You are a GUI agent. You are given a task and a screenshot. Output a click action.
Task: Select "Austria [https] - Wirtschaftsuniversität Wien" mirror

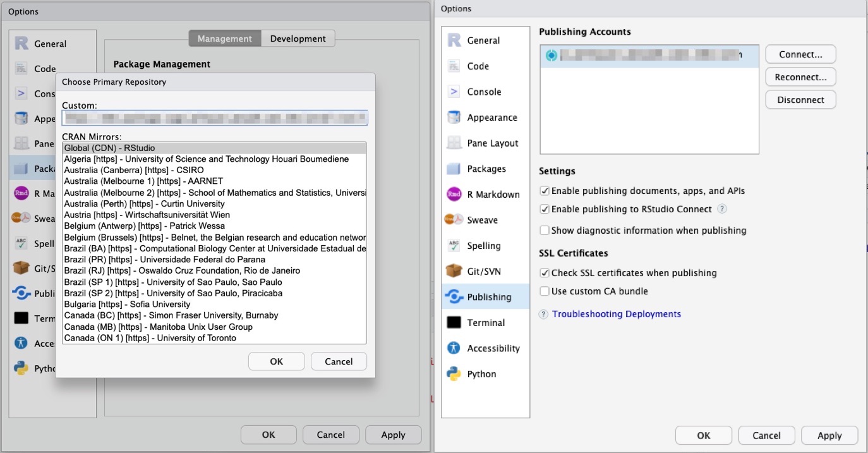pyautogui.click(x=214, y=215)
